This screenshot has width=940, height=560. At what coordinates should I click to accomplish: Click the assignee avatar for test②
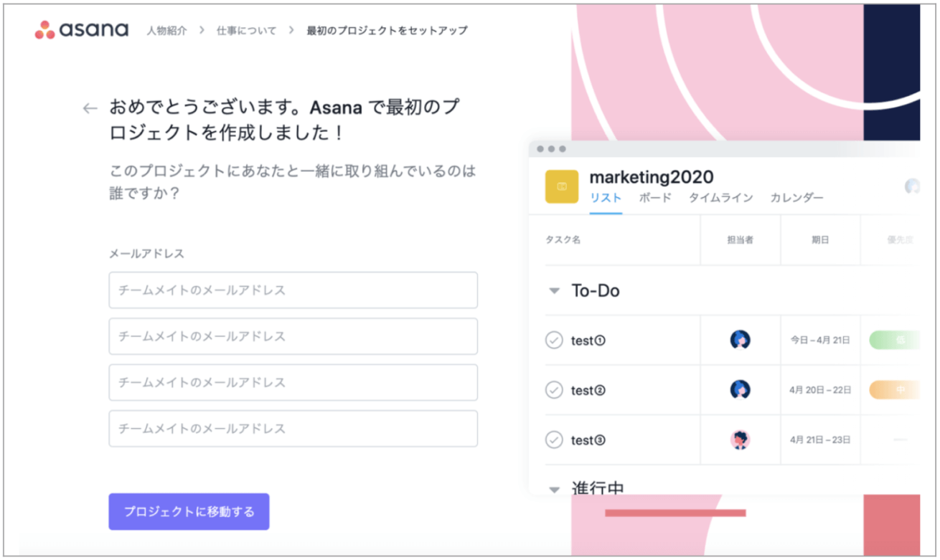740,389
